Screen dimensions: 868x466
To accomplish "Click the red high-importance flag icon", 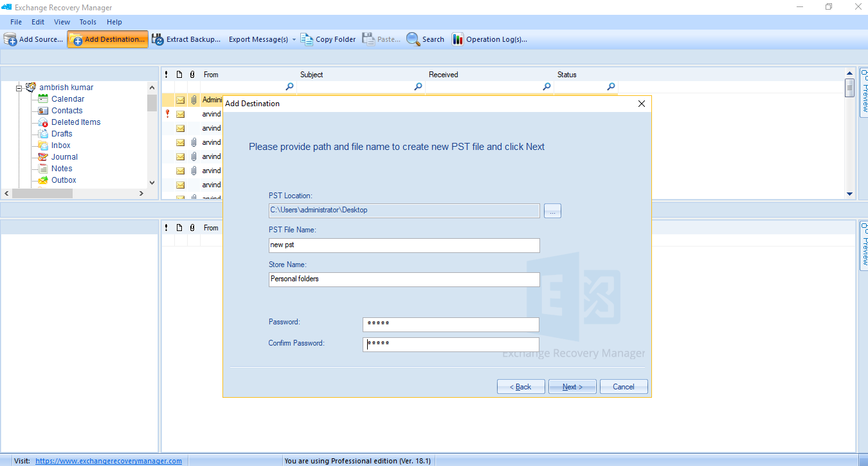I will (x=167, y=114).
